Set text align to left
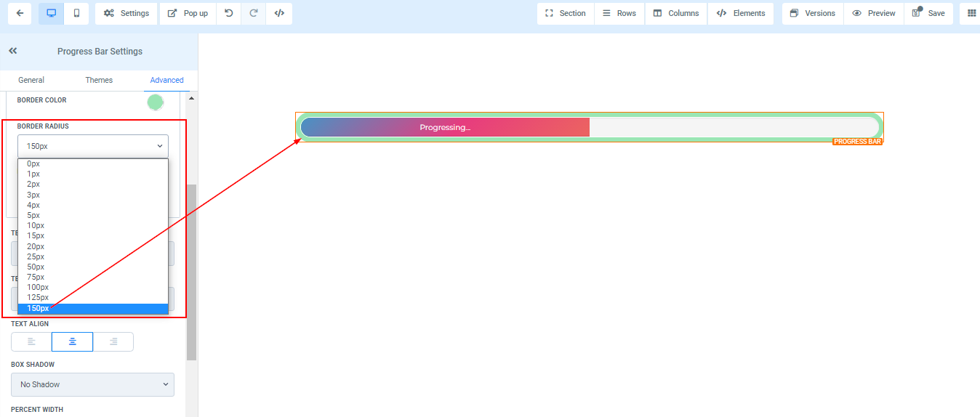The image size is (980, 417). coord(31,341)
